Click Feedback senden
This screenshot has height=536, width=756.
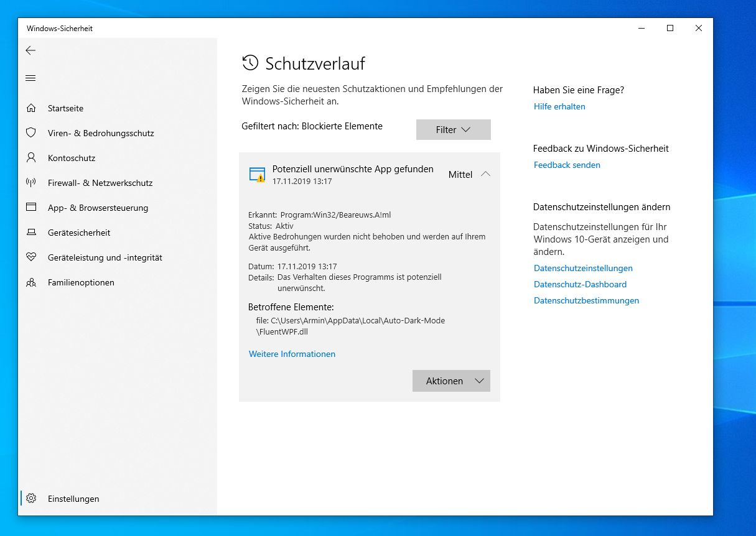[x=567, y=165]
